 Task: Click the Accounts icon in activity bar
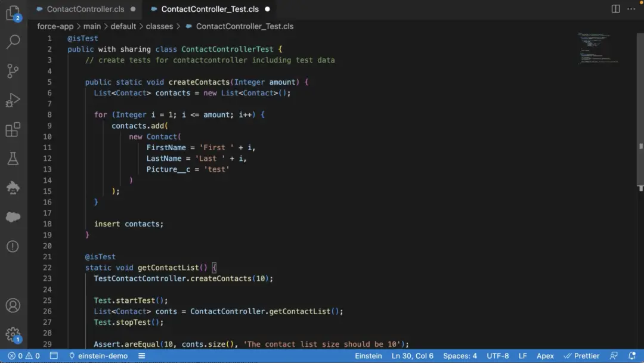coord(13,306)
